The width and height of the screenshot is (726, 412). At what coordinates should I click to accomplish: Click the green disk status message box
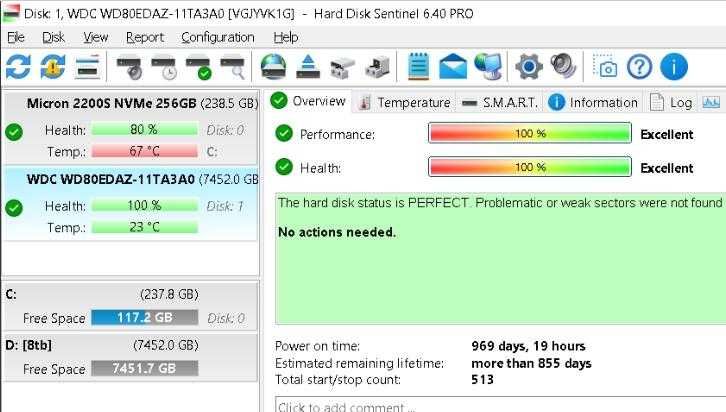click(501, 259)
